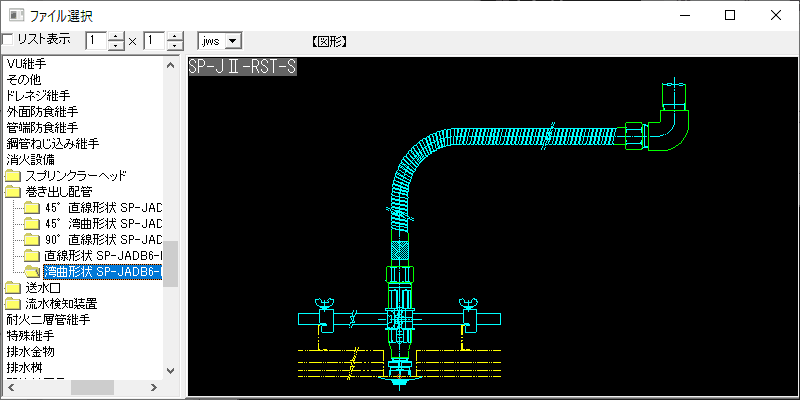Select the VU継手 tree entry

[x=26, y=64]
